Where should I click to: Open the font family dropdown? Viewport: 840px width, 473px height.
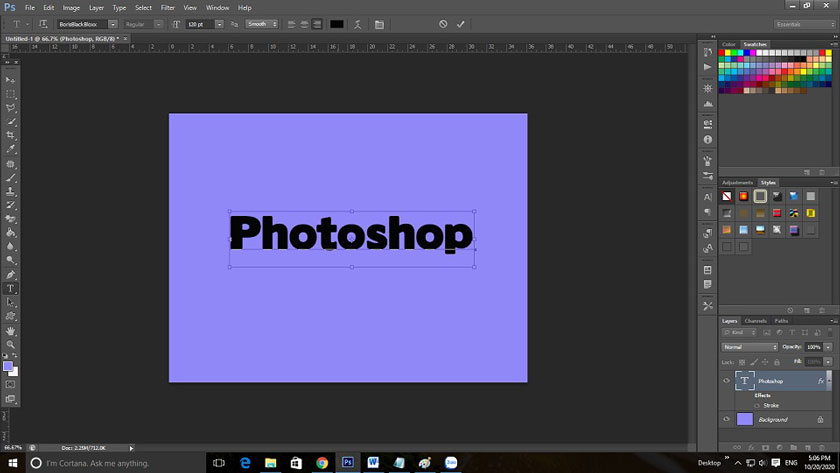click(112, 24)
